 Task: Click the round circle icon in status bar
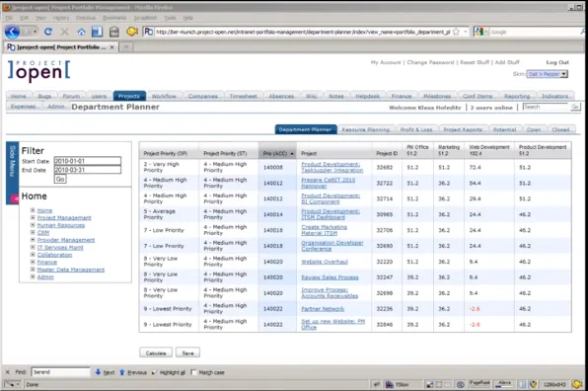click(461, 384)
